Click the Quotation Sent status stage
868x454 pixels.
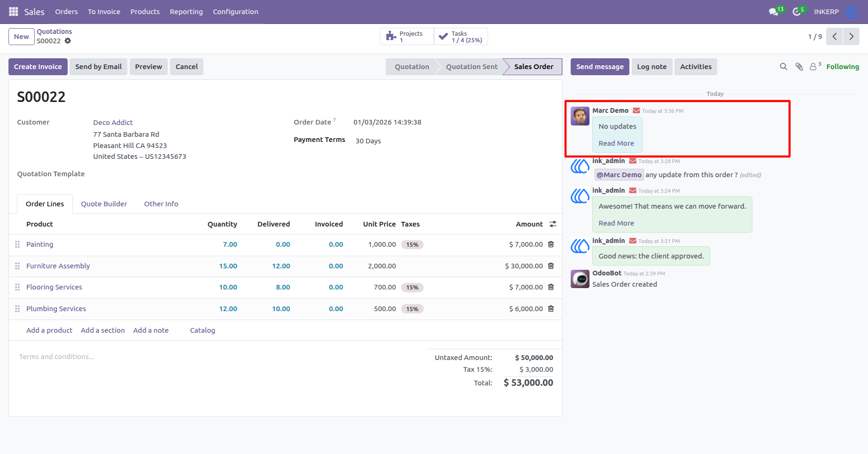click(x=472, y=67)
